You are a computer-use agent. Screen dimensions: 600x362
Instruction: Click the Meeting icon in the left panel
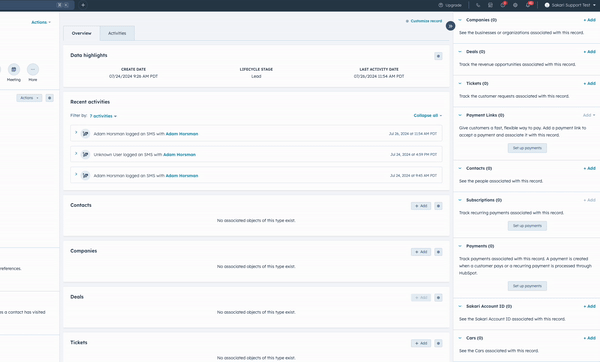(14, 69)
